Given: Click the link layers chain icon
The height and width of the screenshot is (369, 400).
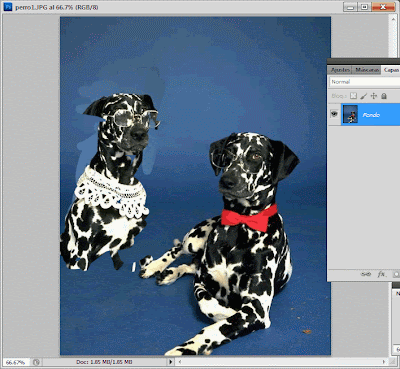Looking at the screenshot, I should click(366, 274).
